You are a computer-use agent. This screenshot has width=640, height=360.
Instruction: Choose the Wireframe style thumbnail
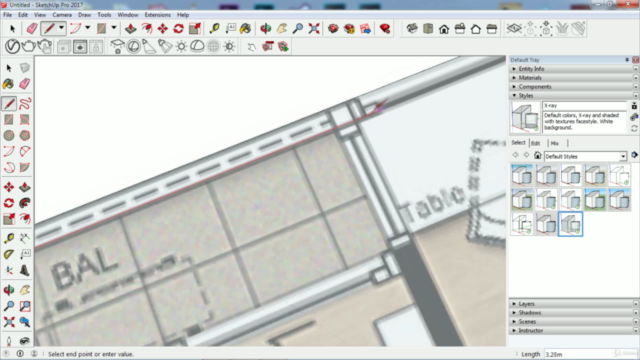click(x=522, y=224)
